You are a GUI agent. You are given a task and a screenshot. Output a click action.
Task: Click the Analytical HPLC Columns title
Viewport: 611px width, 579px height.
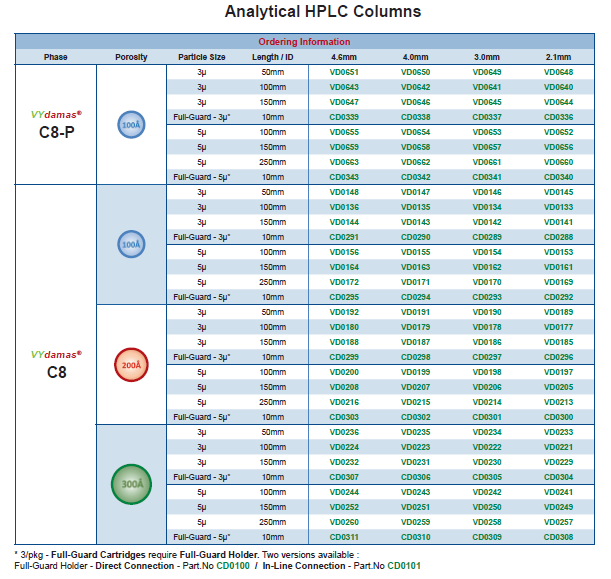pos(323,11)
